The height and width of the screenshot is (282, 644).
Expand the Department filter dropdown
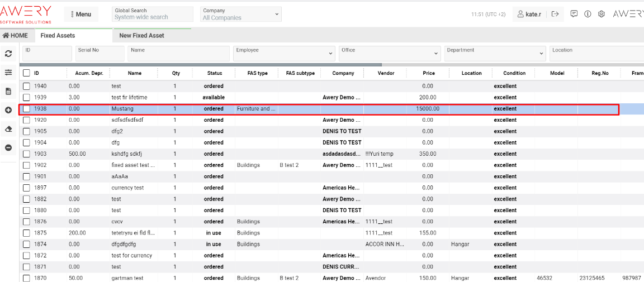pyautogui.click(x=495, y=54)
